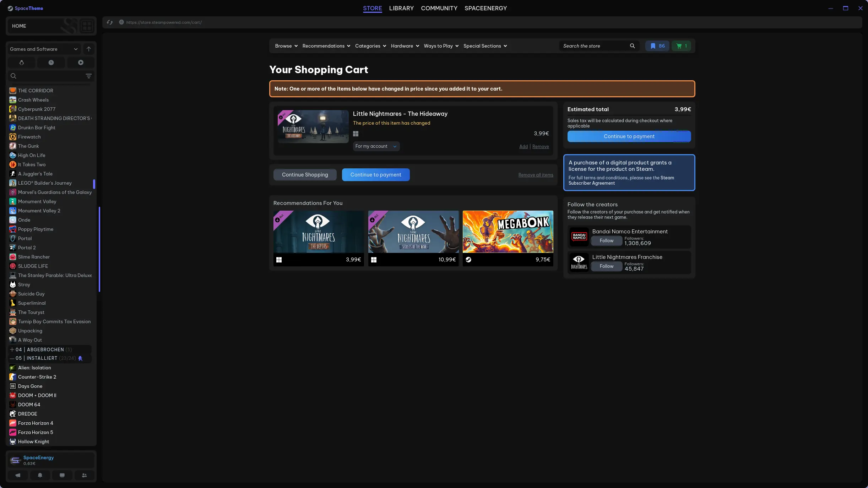Image resolution: width=868 pixels, height=488 pixels.
Task: Switch to the LIBRARY tab
Action: click(x=401, y=8)
